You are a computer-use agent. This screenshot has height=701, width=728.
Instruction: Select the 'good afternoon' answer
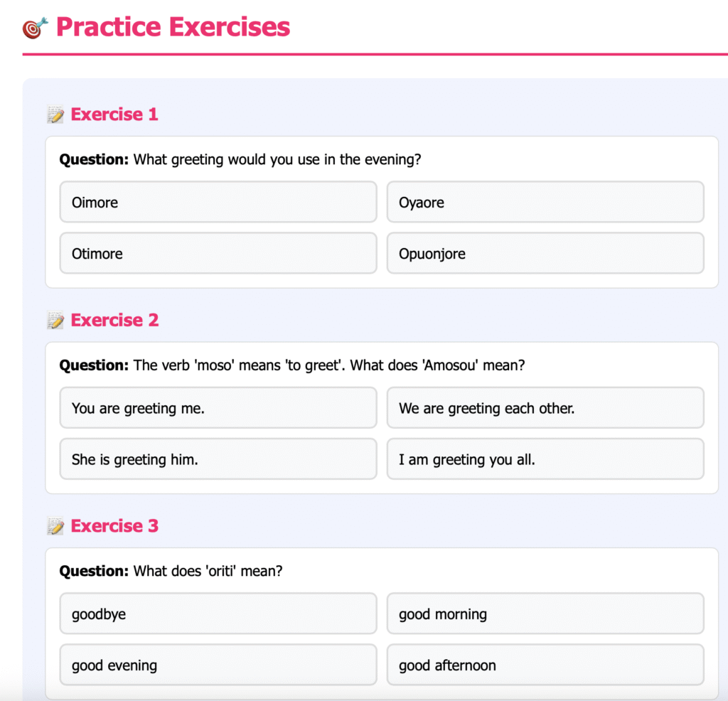pyautogui.click(x=545, y=665)
